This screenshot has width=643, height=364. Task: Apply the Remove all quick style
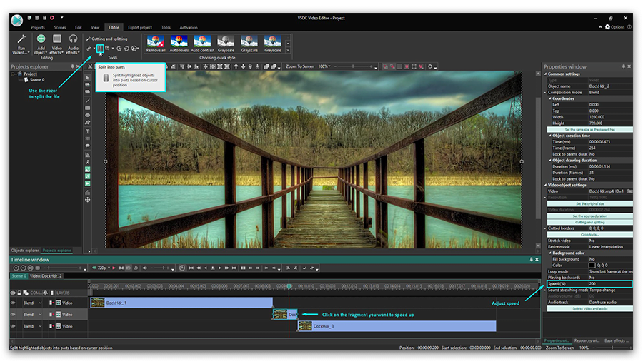pos(156,44)
